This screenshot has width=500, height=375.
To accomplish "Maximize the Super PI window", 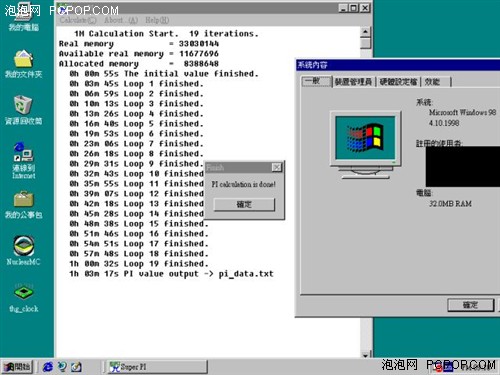I will (354, 8).
